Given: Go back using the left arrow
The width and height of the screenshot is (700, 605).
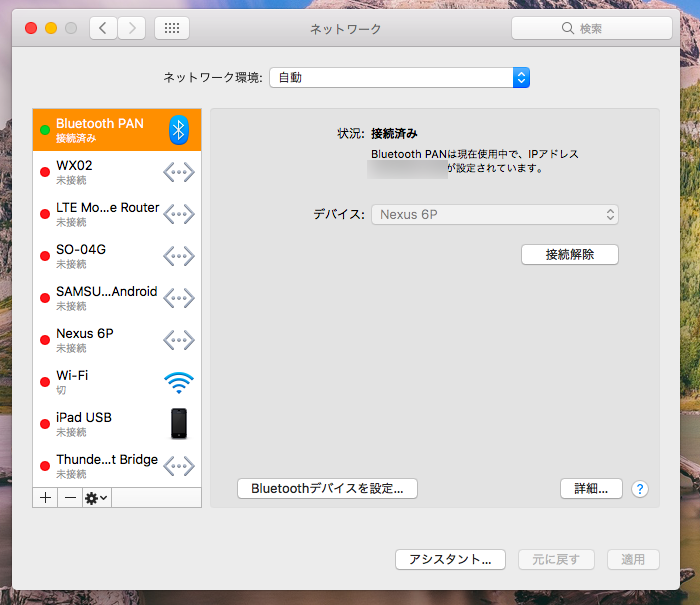Looking at the screenshot, I should [x=103, y=28].
